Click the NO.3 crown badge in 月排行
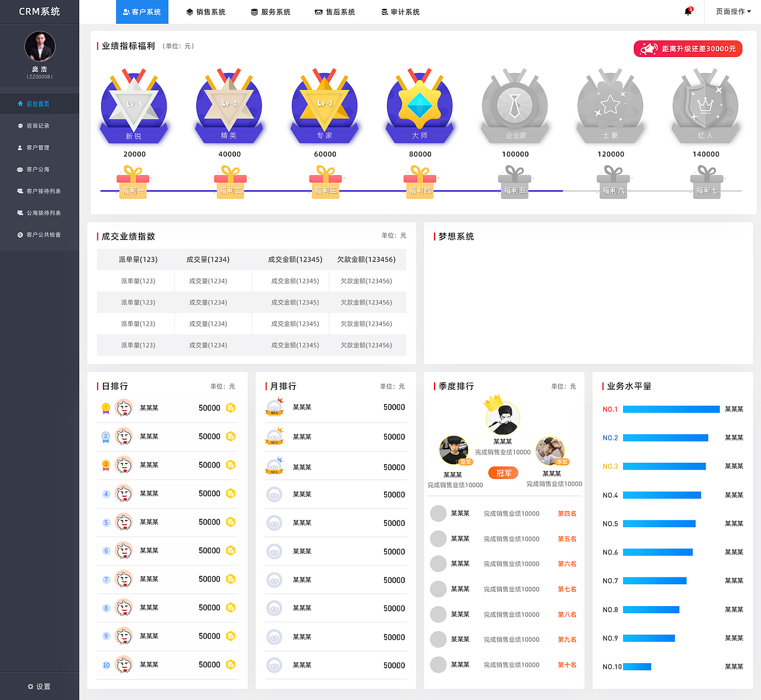Viewport: 761px width, 700px height. pos(274,466)
